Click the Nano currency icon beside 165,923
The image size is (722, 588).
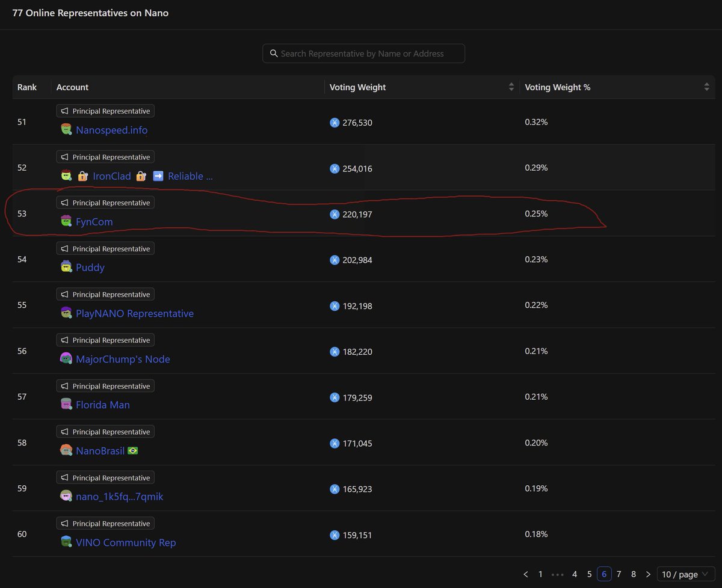click(335, 489)
